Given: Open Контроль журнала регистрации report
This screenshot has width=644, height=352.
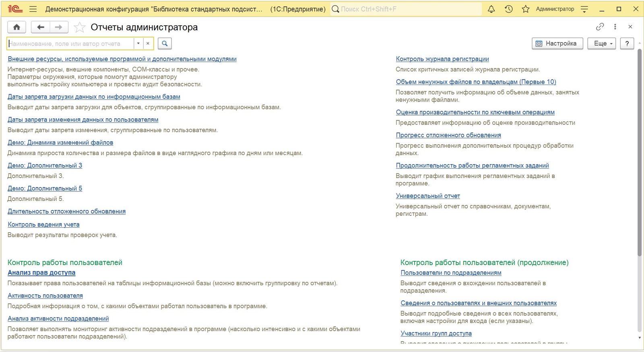Looking at the screenshot, I should [442, 59].
